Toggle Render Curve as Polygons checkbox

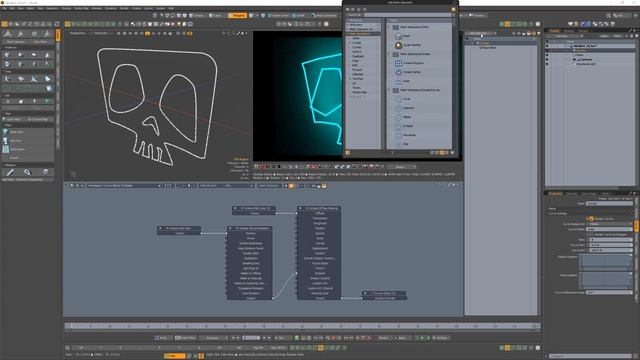[x=591, y=234]
